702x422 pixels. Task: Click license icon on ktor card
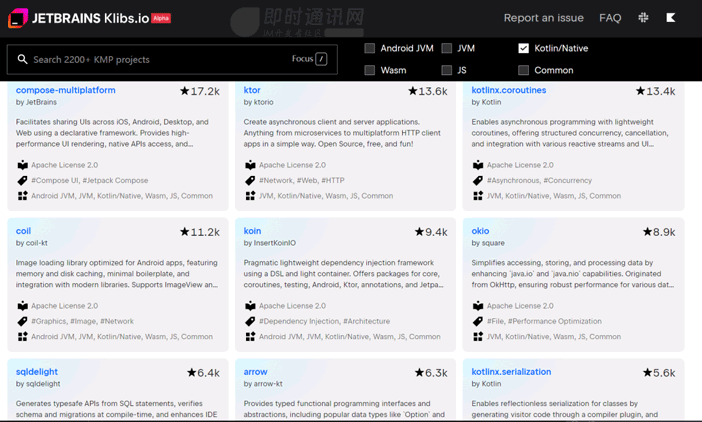tap(250, 165)
